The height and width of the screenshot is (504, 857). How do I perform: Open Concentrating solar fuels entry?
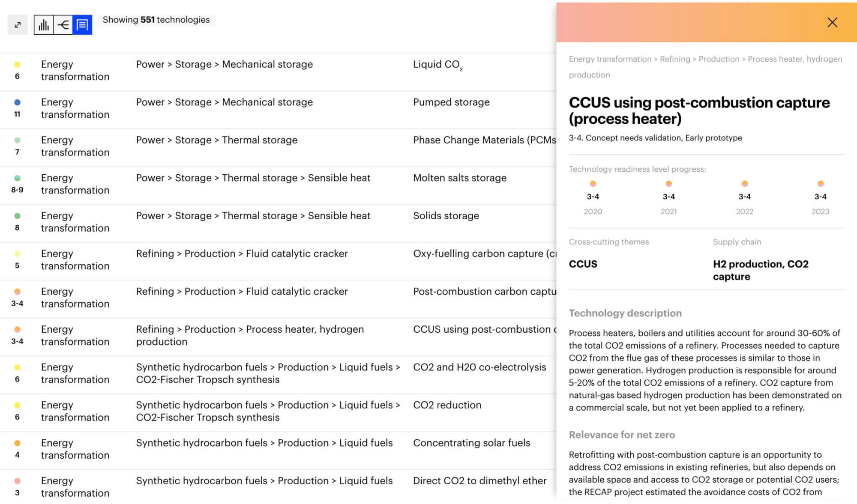pyautogui.click(x=471, y=443)
